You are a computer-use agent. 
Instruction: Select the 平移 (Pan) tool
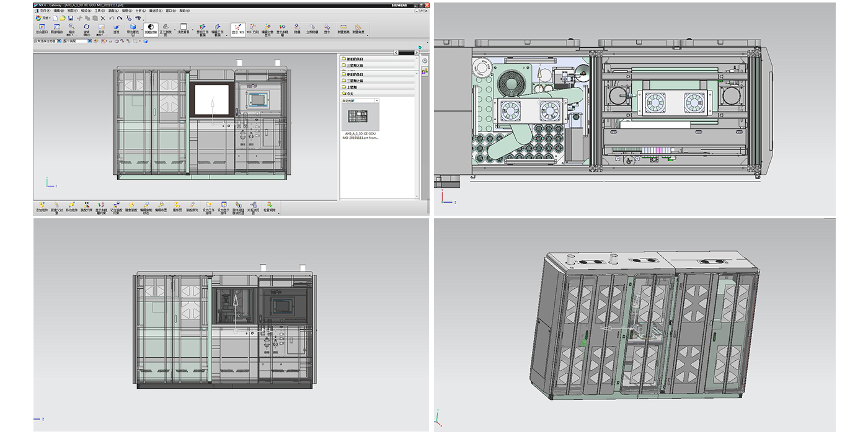pyautogui.click(x=100, y=28)
